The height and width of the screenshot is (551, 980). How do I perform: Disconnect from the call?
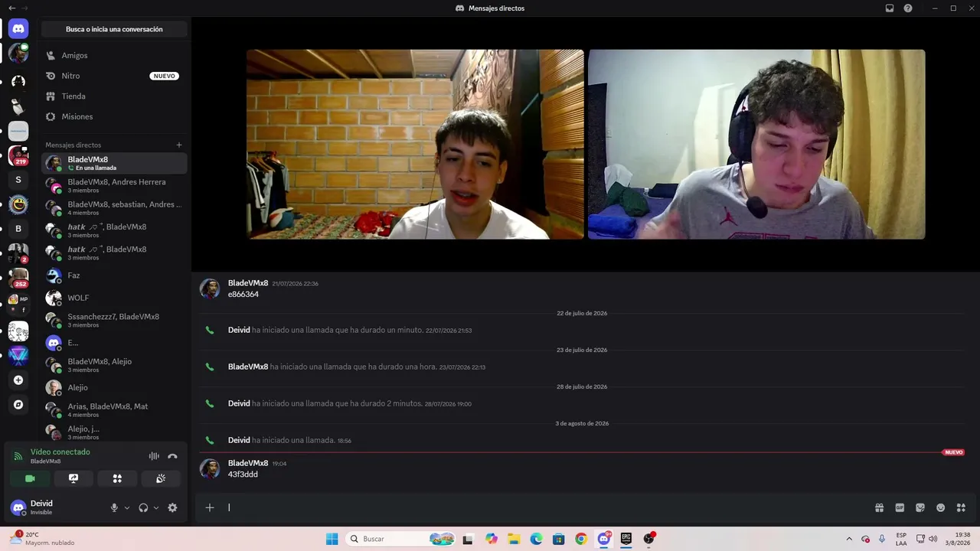click(x=172, y=456)
